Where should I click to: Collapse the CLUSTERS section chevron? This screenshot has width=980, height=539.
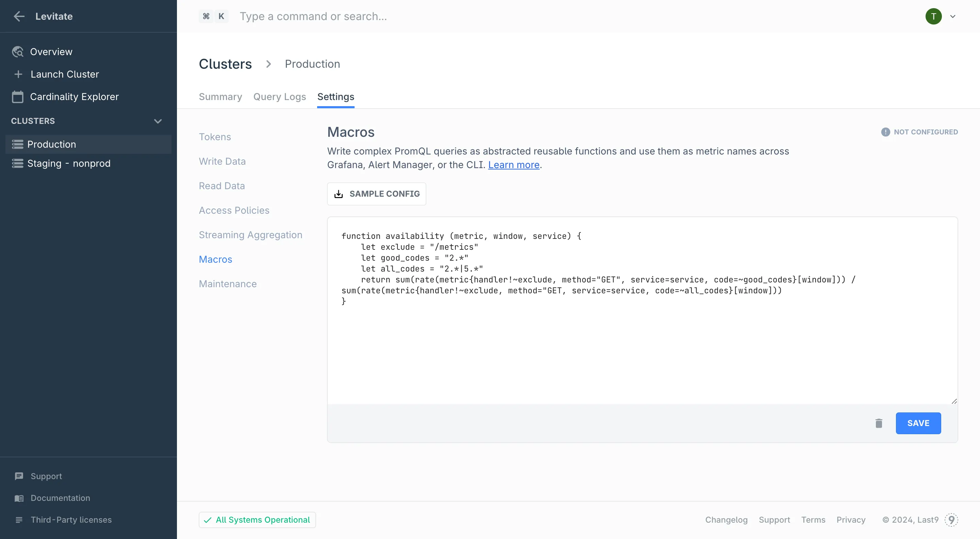tap(158, 121)
